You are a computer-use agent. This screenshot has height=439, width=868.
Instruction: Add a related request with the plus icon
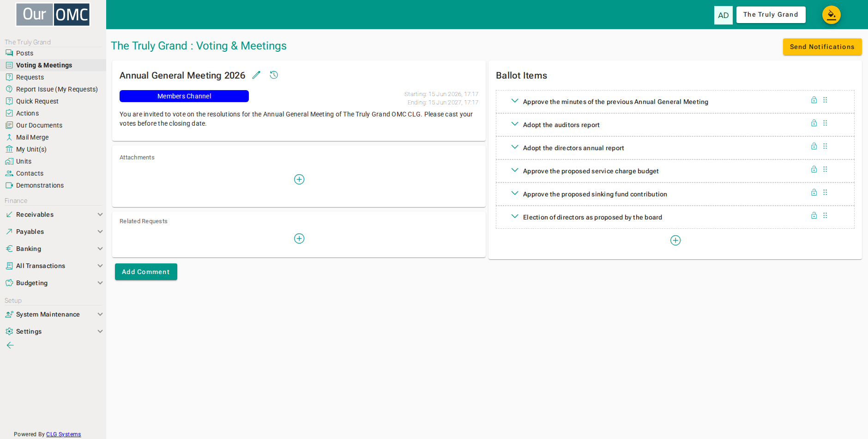[299, 238]
